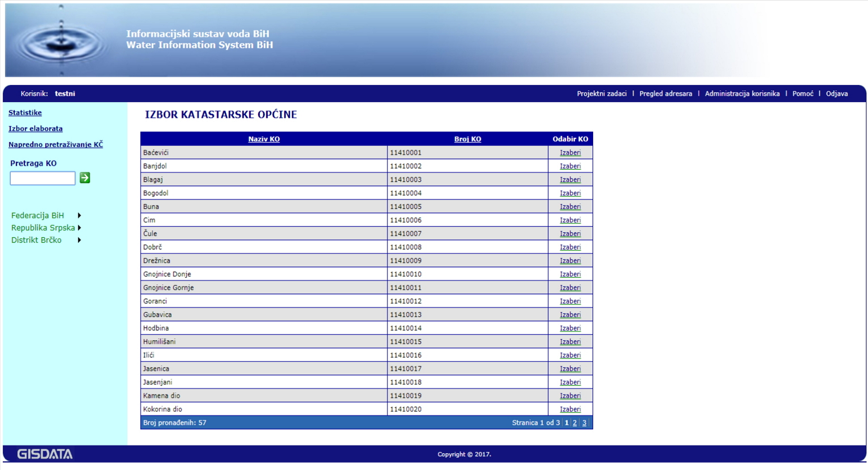
Task: Click the Pomoć help menu item
Action: (802, 94)
